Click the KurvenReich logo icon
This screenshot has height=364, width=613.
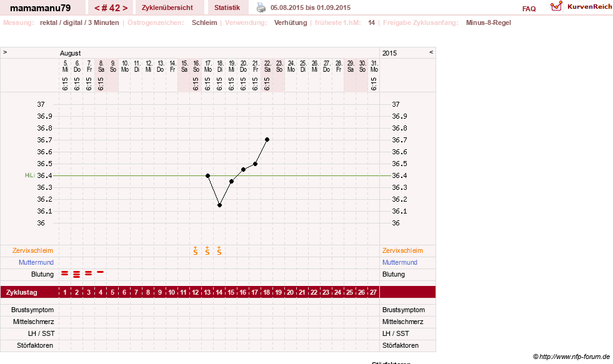click(556, 6)
